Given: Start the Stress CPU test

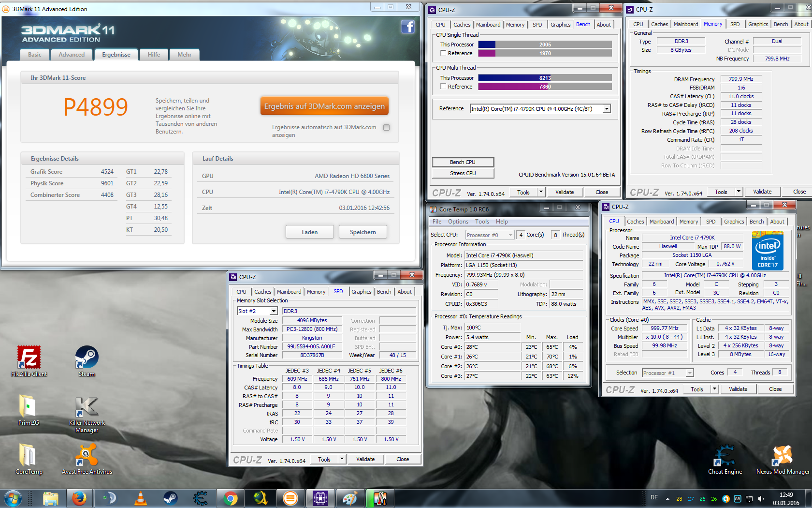Looking at the screenshot, I should [x=463, y=173].
